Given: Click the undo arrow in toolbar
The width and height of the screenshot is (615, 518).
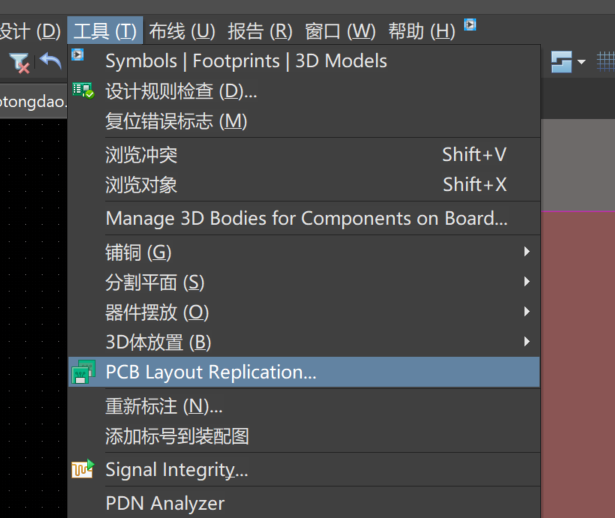Looking at the screenshot, I should 50,62.
